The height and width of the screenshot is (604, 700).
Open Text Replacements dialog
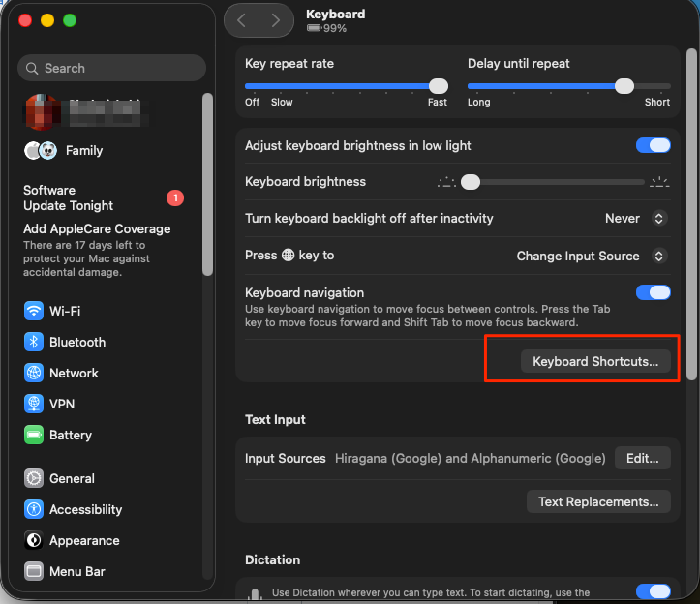tap(598, 501)
